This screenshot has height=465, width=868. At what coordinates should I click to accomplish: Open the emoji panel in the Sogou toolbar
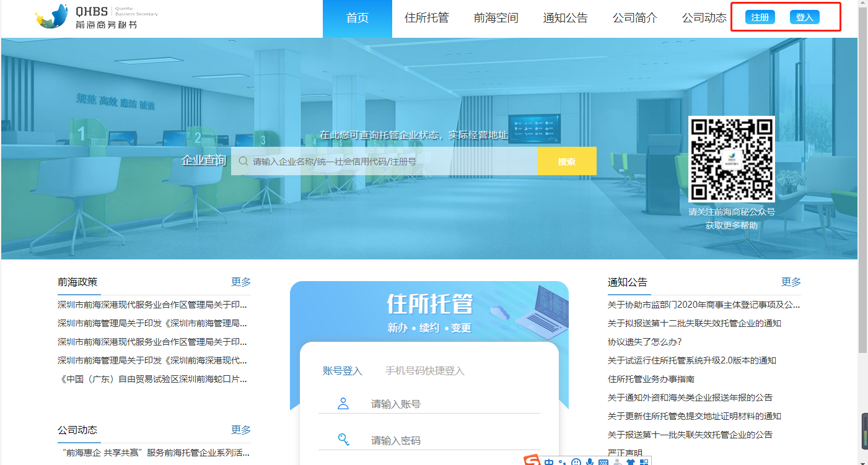tap(576, 462)
